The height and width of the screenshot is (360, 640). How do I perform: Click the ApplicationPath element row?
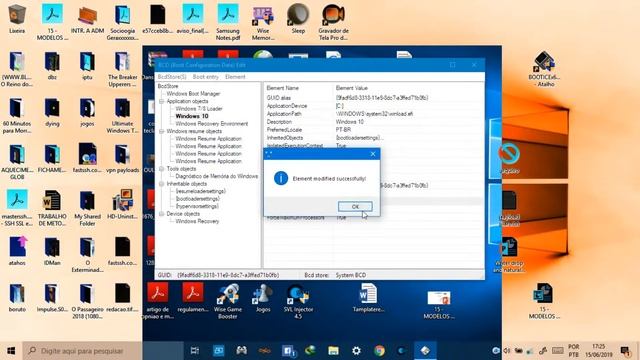373,114
